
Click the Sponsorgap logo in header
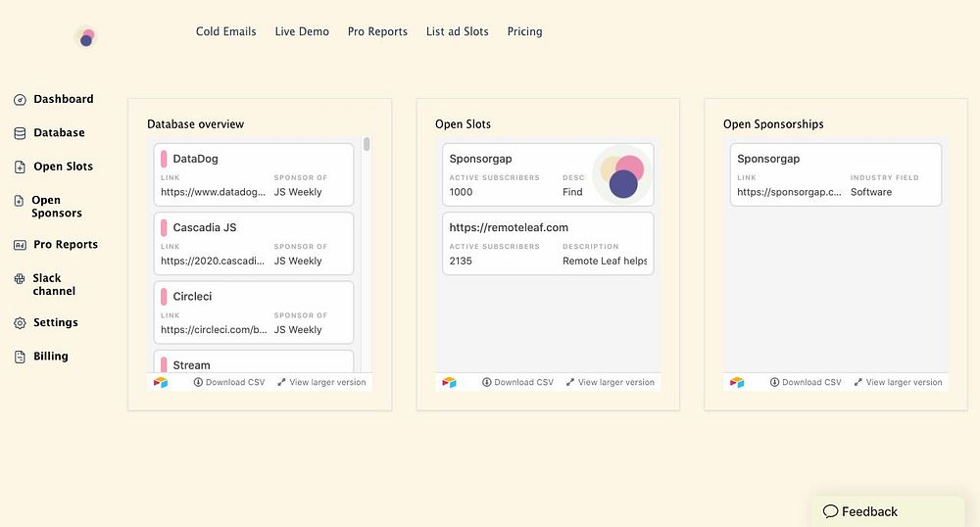click(x=85, y=37)
